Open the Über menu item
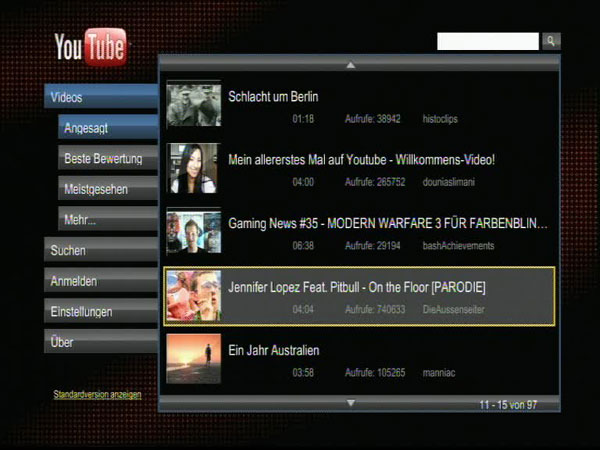The height and width of the screenshot is (450, 600). [101, 341]
